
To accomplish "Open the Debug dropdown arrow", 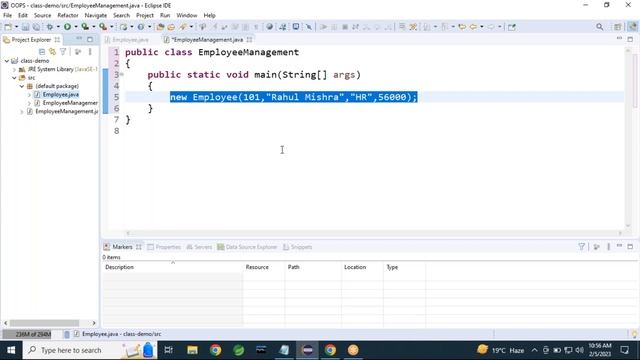I will (58, 27).
